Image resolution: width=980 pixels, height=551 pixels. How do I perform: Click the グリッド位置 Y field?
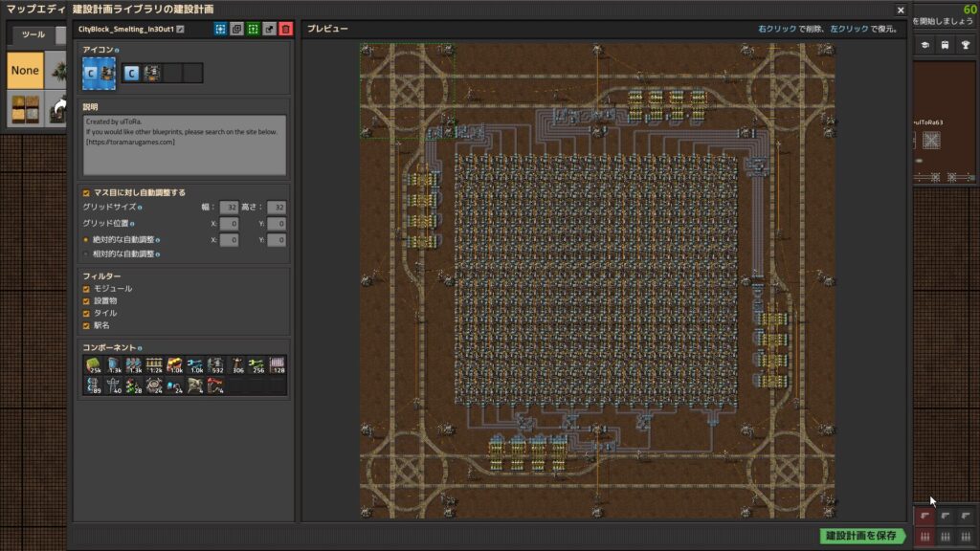tap(277, 223)
